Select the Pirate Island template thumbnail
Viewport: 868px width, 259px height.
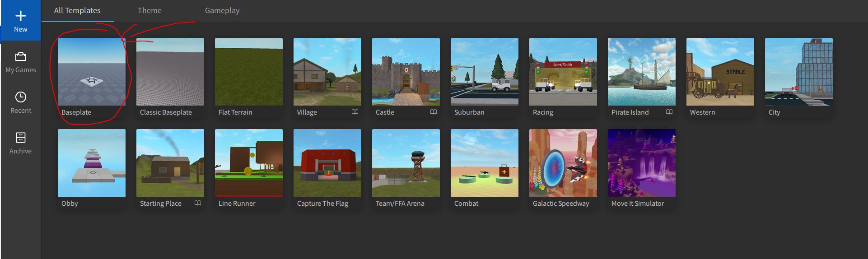(x=642, y=72)
